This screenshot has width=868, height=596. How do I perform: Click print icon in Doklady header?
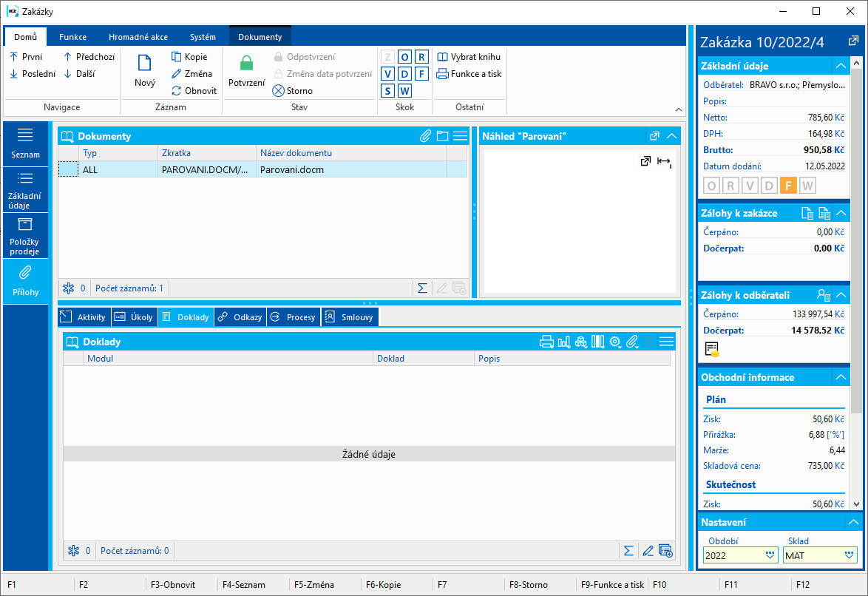(x=546, y=342)
